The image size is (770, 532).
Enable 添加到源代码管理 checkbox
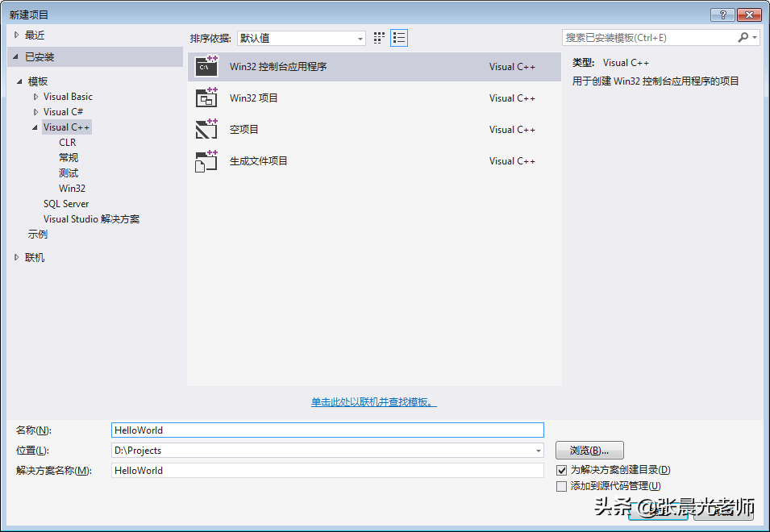point(561,486)
